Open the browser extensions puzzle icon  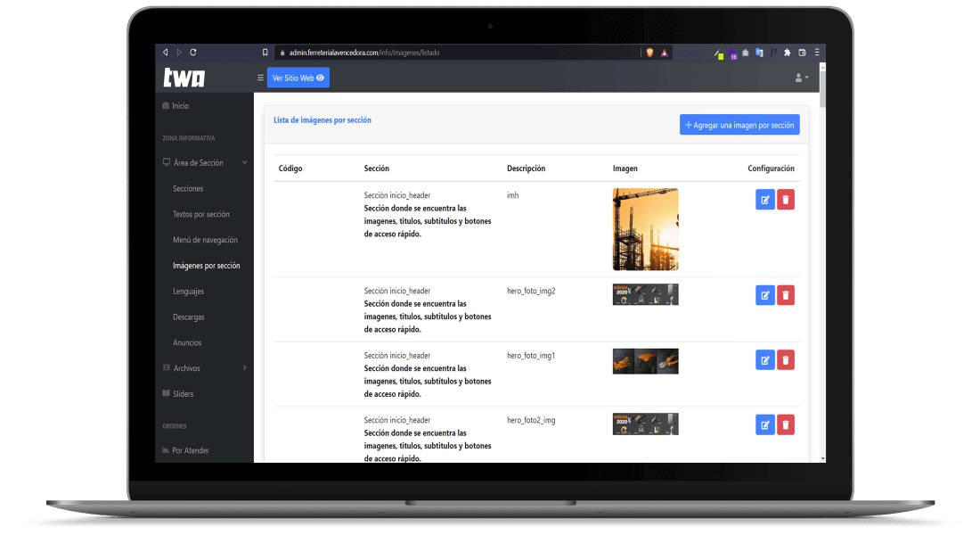(787, 53)
